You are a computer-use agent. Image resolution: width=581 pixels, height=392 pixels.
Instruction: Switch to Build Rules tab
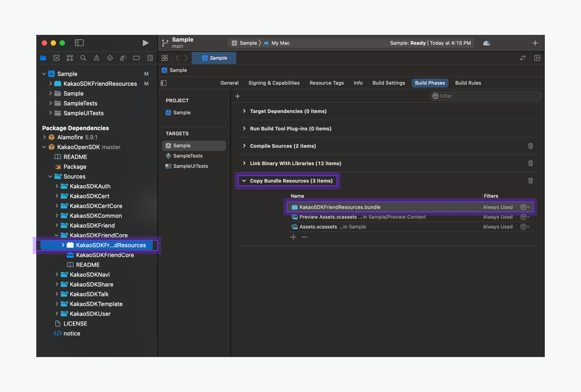[468, 83]
